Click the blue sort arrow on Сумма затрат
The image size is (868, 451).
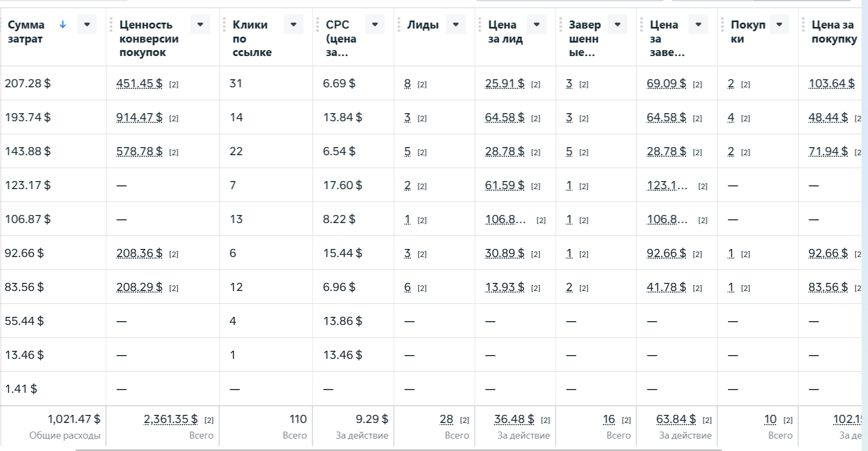(63, 24)
